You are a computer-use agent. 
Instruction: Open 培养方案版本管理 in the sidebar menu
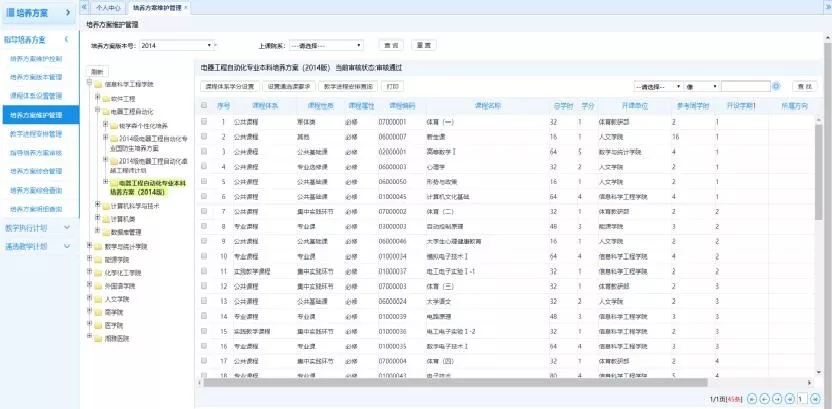pos(36,77)
